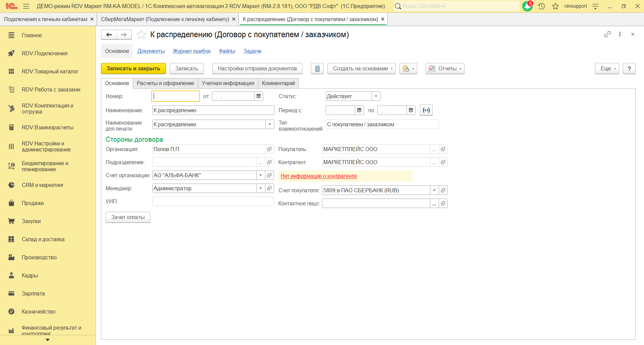Screen dimensions: 644x345
Task: Open RDV:Товарный каталог section
Action: (x=50, y=71)
